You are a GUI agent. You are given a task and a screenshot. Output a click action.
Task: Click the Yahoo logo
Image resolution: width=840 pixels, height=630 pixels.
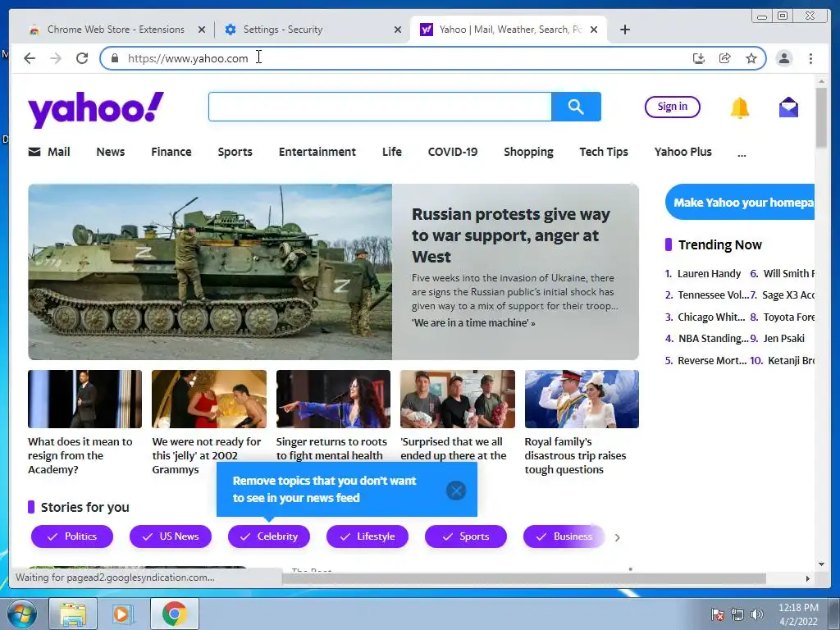pos(96,109)
